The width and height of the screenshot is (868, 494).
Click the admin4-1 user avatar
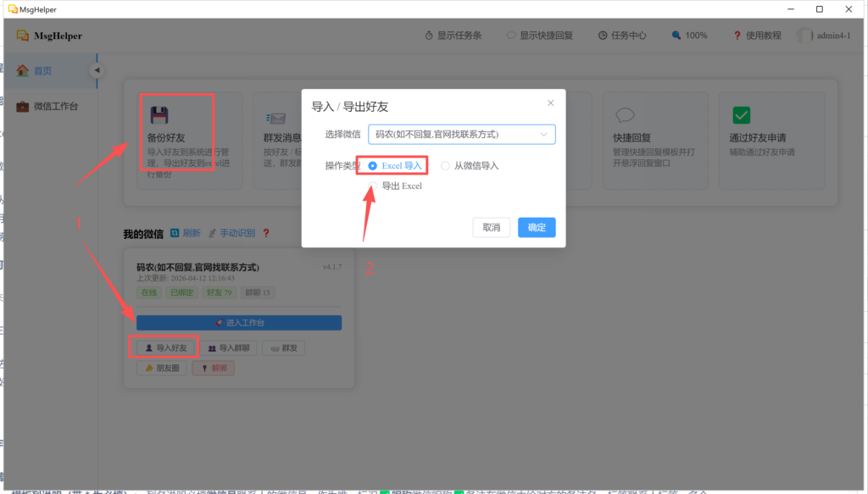(804, 36)
